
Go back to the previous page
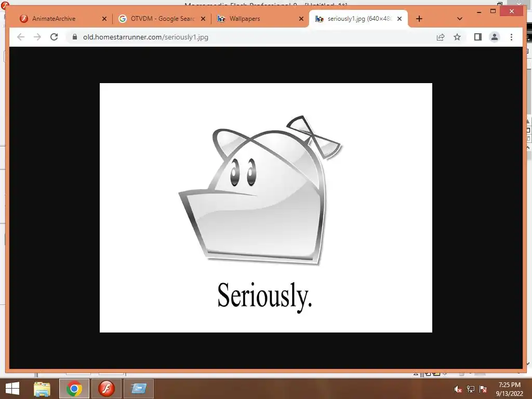point(21,37)
